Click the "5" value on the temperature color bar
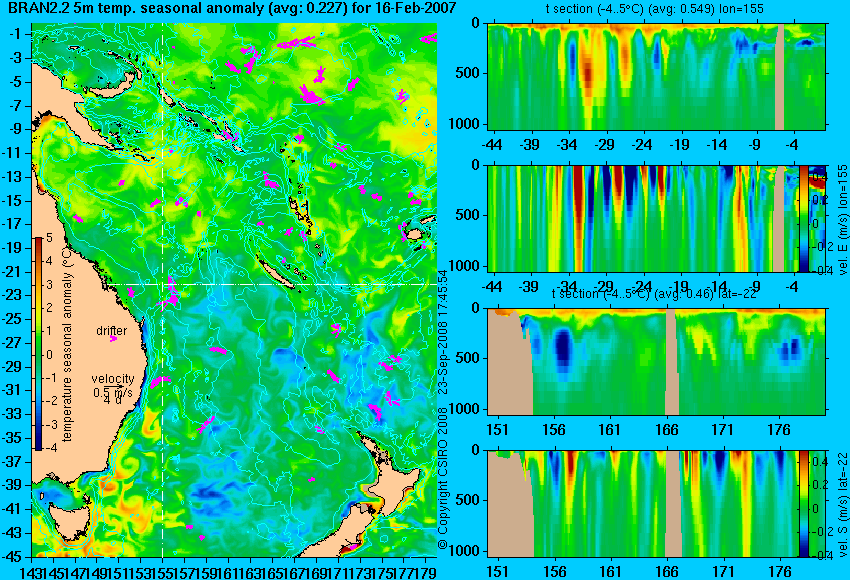This screenshot has height=580, width=850. pos(49,237)
